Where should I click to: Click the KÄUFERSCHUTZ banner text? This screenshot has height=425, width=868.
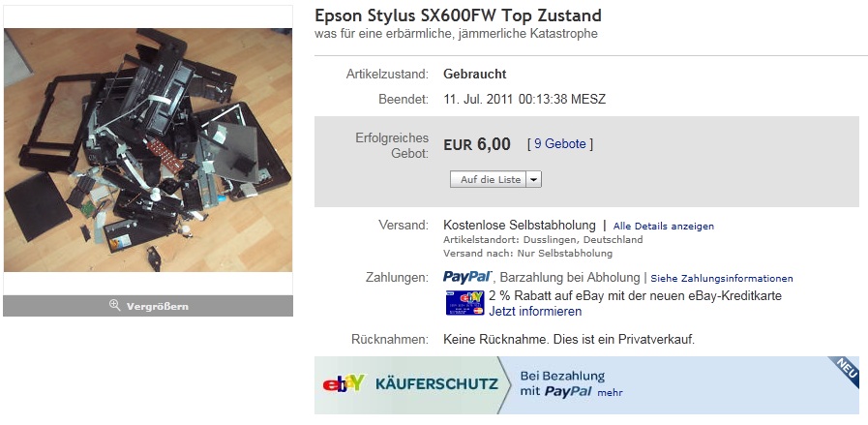pos(436,383)
